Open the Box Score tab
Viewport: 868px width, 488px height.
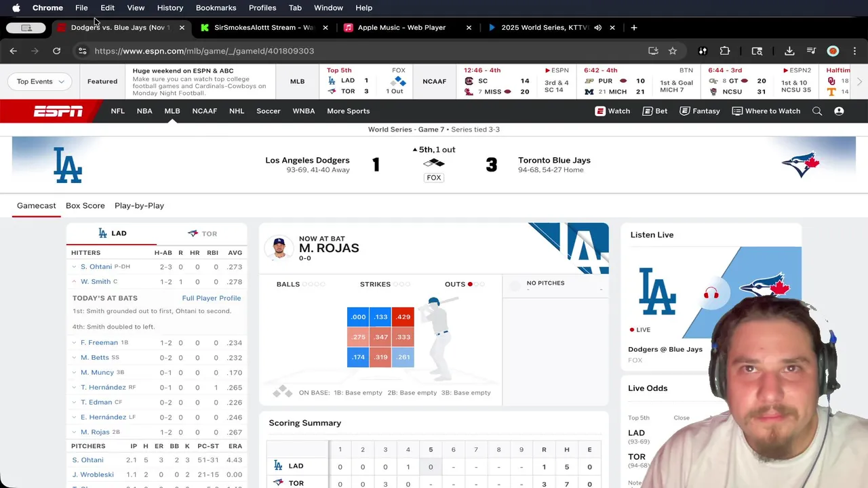tap(85, 205)
